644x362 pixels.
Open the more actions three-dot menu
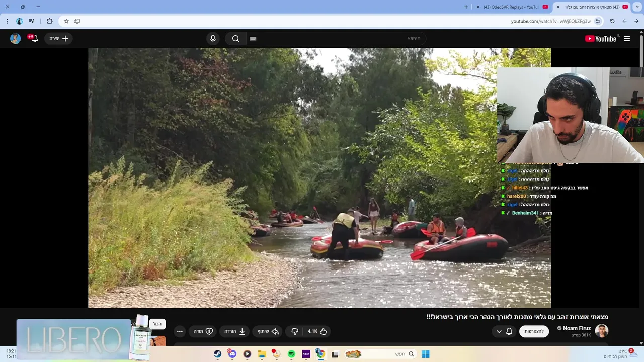[180, 331]
